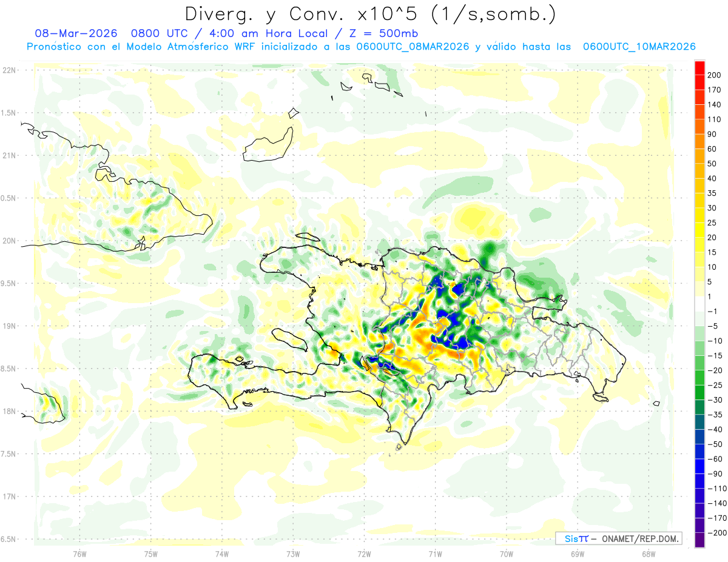Image resolution: width=728 pixels, height=562 pixels.
Task: Click the "-10" color scale value
Action: [716, 341]
